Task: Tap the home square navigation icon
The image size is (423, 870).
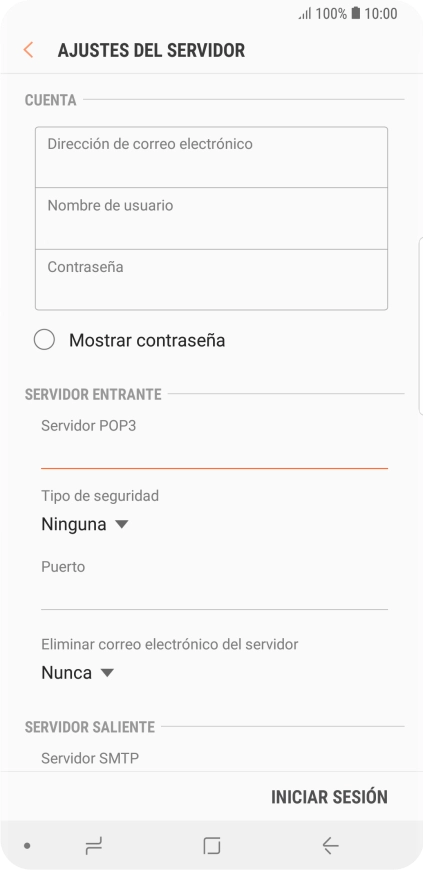Action: click(212, 846)
